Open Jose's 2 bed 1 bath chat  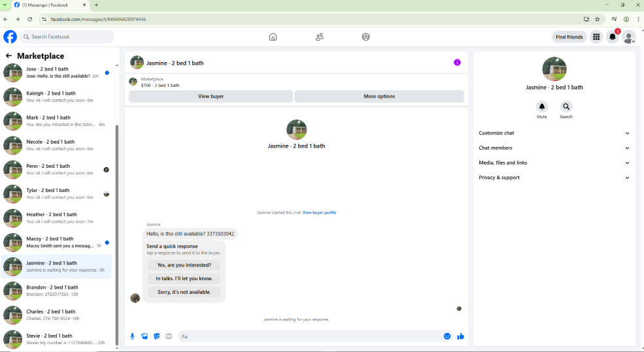click(x=56, y=72)
